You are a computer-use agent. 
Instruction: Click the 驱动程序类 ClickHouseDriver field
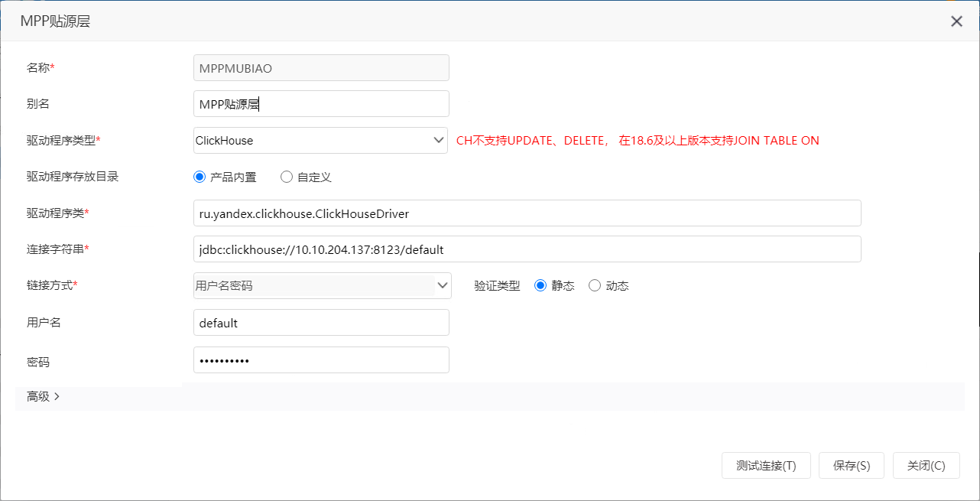[x=527, y=213]
